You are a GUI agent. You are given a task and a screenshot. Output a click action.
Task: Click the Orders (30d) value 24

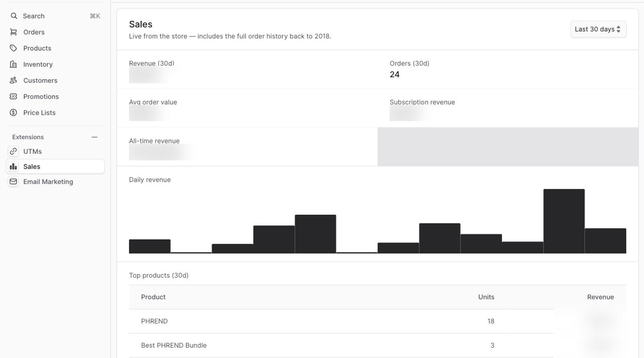click(394, 74)
